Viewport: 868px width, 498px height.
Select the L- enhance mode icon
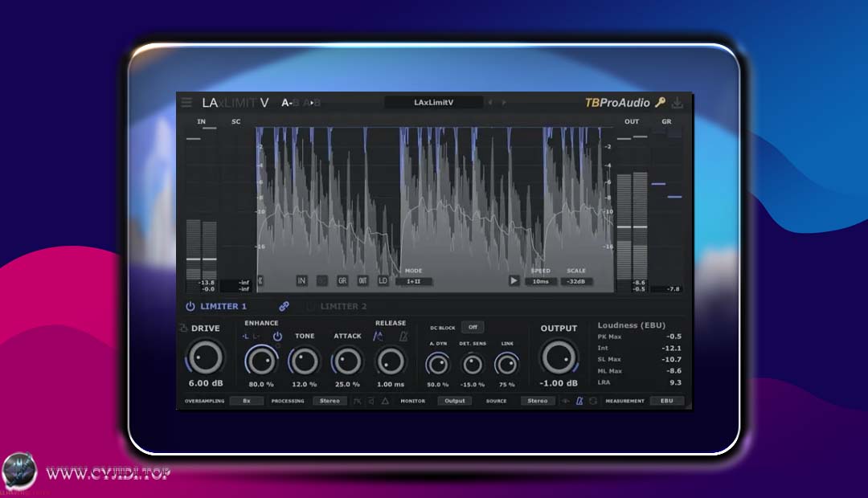[x=256, y=337]
